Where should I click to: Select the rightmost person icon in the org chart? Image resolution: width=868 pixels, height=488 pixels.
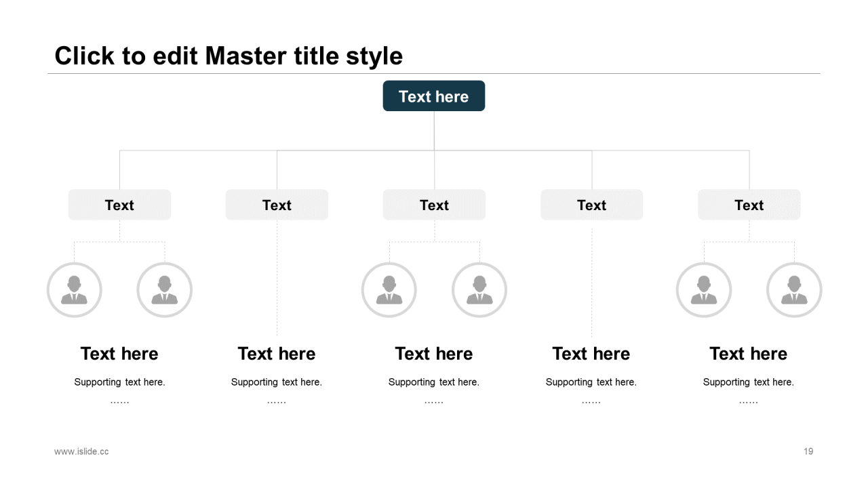(x=793, y=290)
